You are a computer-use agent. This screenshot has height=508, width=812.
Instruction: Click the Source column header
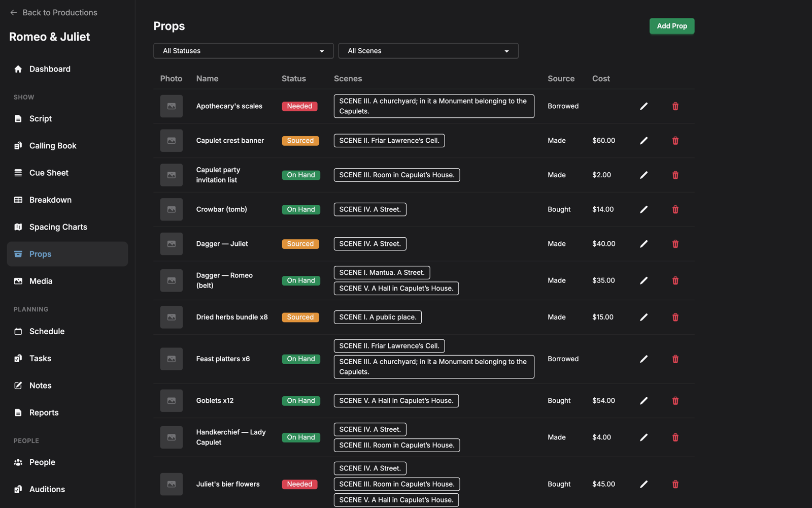click(x=561, y=79)
